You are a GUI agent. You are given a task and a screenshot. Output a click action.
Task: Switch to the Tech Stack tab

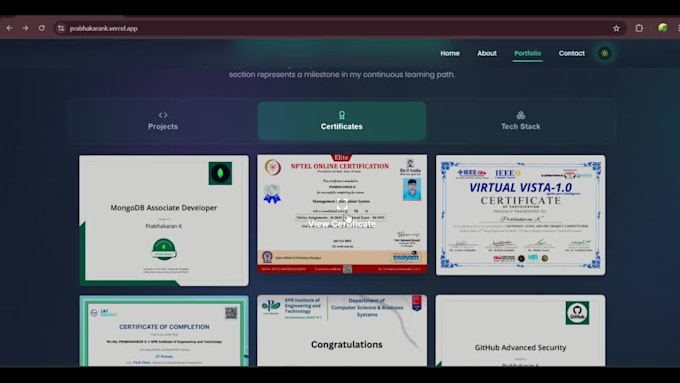pyautogui.click(x=520, y=121)
